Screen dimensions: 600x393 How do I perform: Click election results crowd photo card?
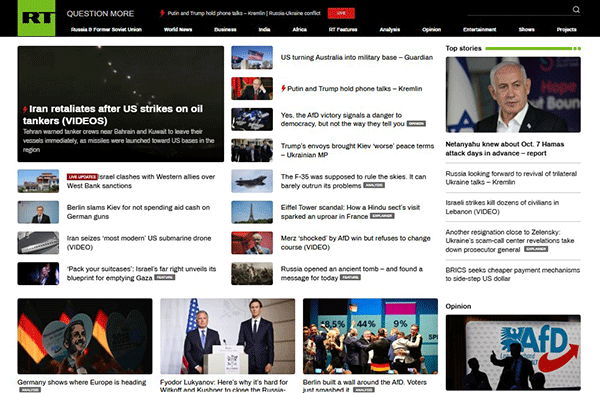[370, 336]
